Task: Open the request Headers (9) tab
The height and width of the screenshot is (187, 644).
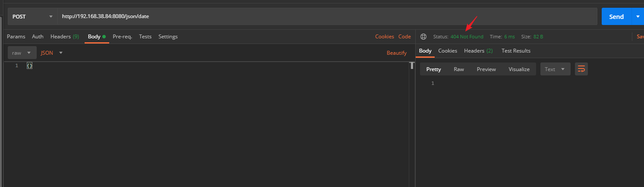Action: coord(65,37)
